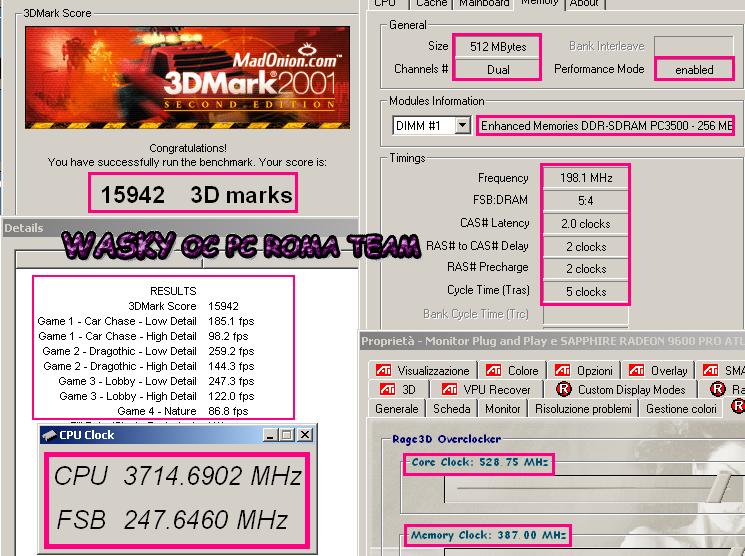
Task: Click Game 2 Dragothic Low Detail result
Action: tap(148, 351)
